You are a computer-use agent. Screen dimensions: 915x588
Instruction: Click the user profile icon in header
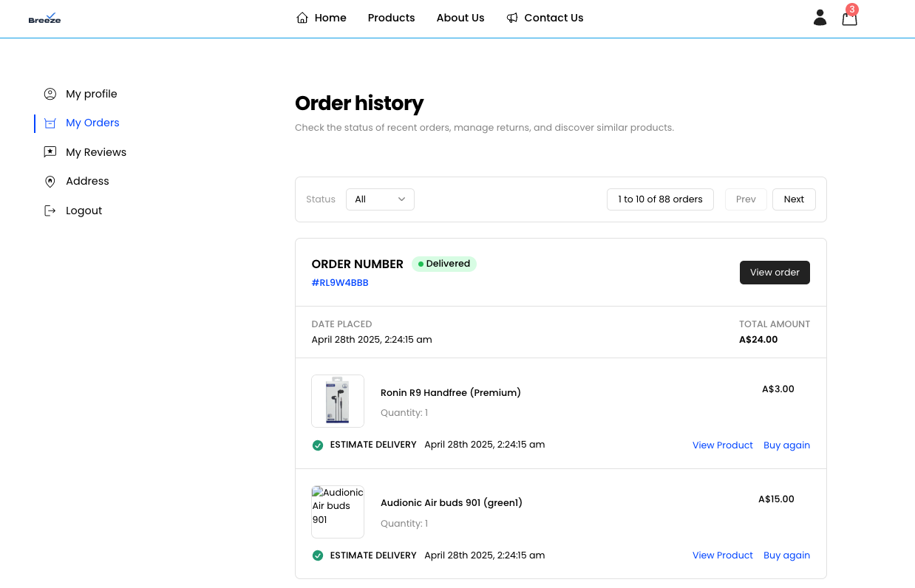tap(820, 17)
